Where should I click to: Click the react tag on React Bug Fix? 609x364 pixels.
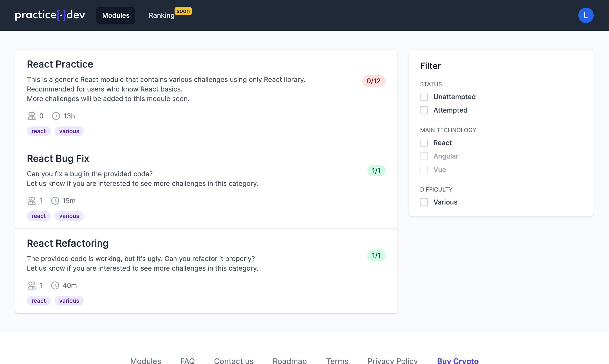39,216
